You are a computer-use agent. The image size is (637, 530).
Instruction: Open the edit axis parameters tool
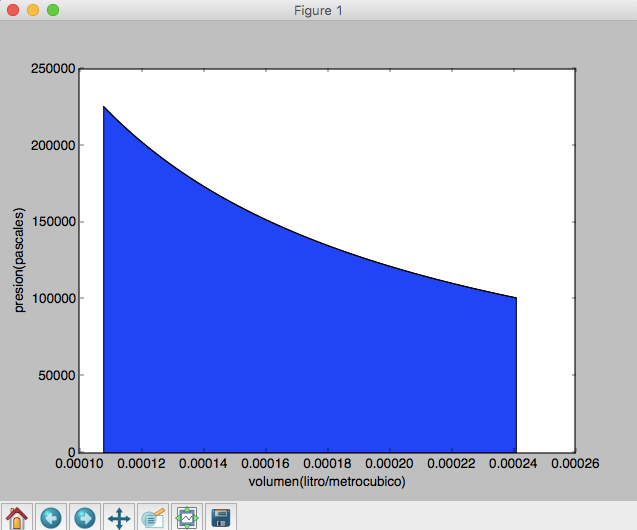point(153,517)
